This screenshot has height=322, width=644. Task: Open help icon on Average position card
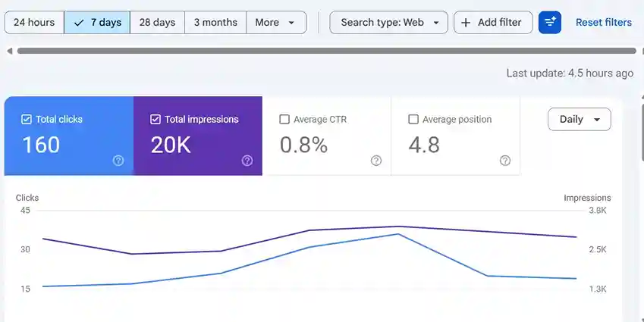(505, 161)
